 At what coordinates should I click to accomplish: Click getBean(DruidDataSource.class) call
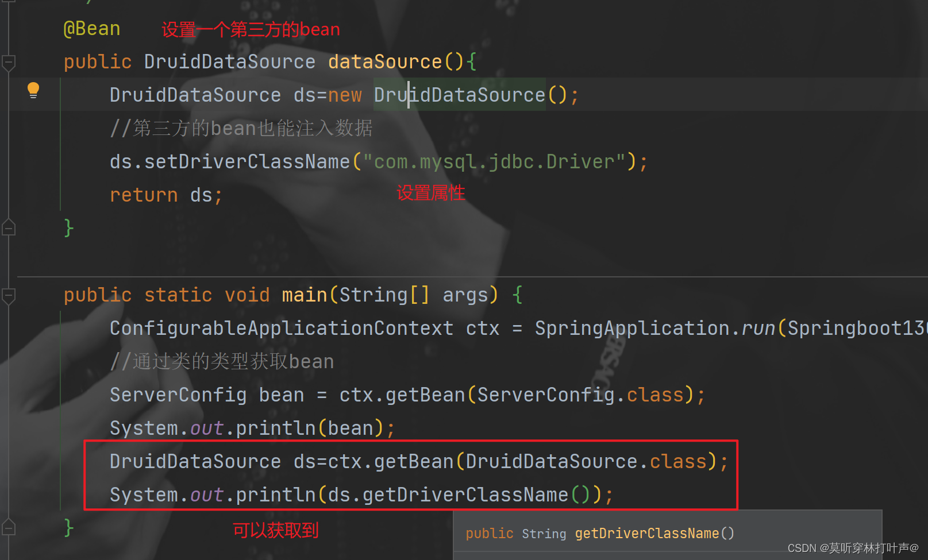[x=545, y=462]
